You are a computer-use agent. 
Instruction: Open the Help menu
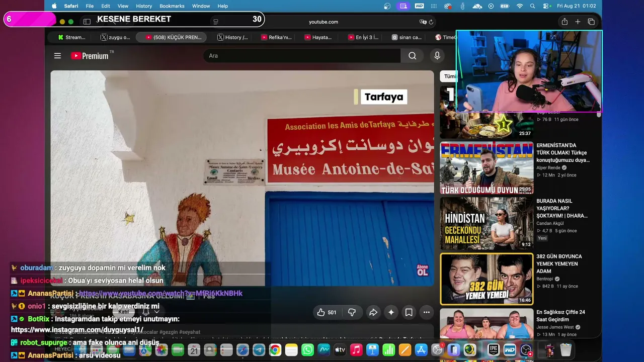coord(223,6)
